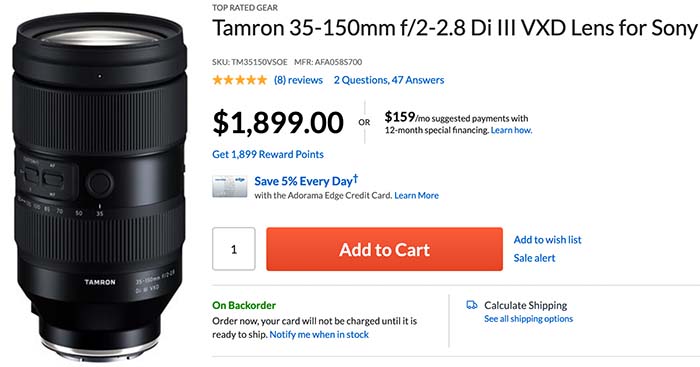The width and height of the screenshot is (700, 367).
Task: Click the Sale alert link
Action: point(534,258)
